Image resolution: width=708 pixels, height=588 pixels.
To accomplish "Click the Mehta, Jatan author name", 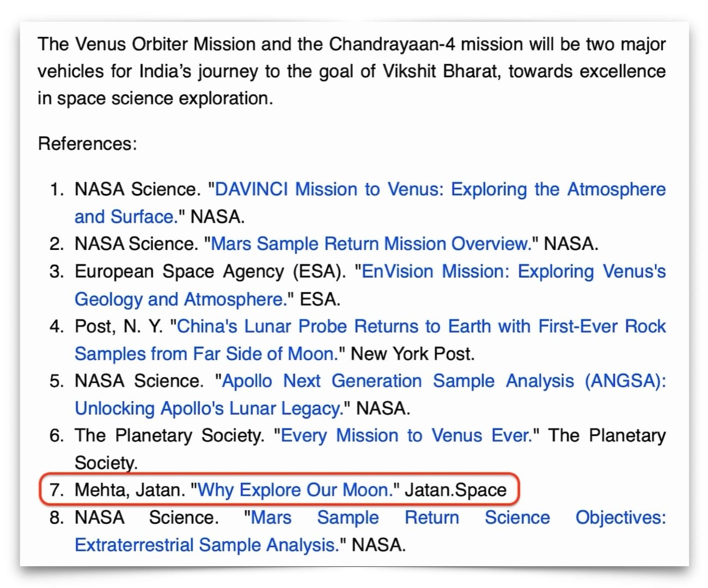I will tap(130, 490).
